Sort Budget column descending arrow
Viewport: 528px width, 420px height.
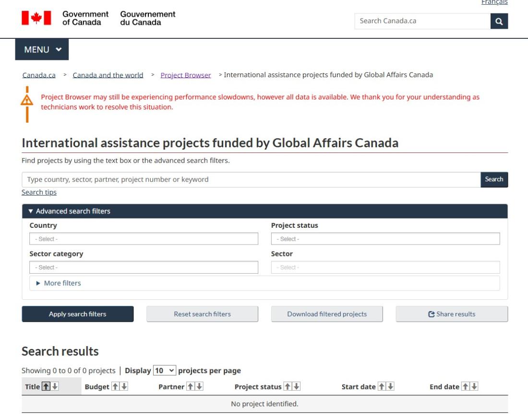coord(124,386)
